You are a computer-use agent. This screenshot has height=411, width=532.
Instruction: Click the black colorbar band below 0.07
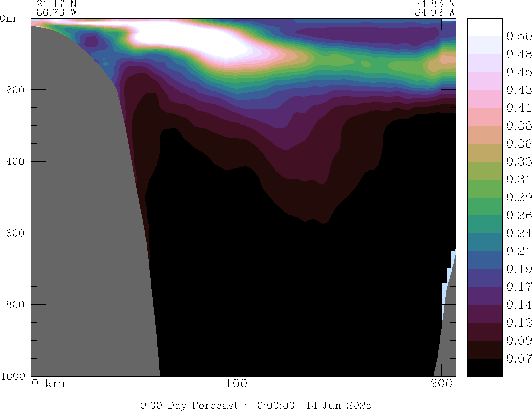click(x=485, y=367)
